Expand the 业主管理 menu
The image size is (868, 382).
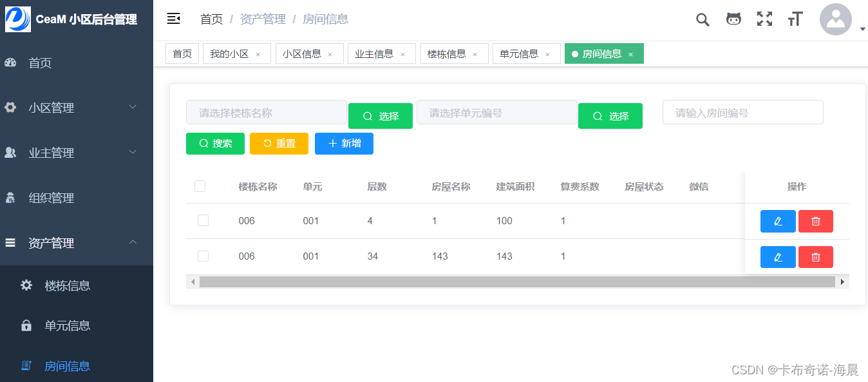click(133, 152)
